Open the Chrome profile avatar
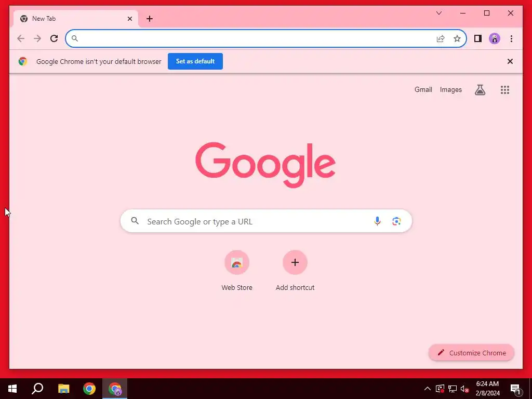The image size is (532, 399). 495,38
